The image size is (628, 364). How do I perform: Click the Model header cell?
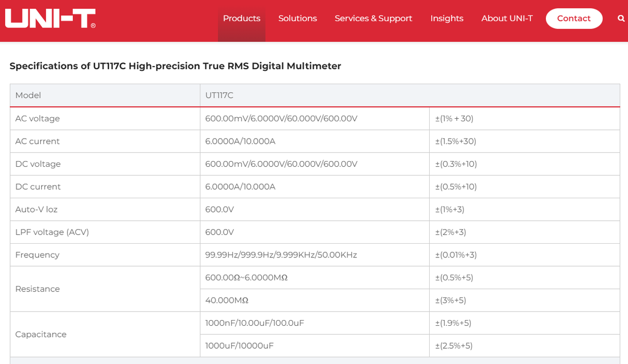pyautogui.click(x=105, y=95)
